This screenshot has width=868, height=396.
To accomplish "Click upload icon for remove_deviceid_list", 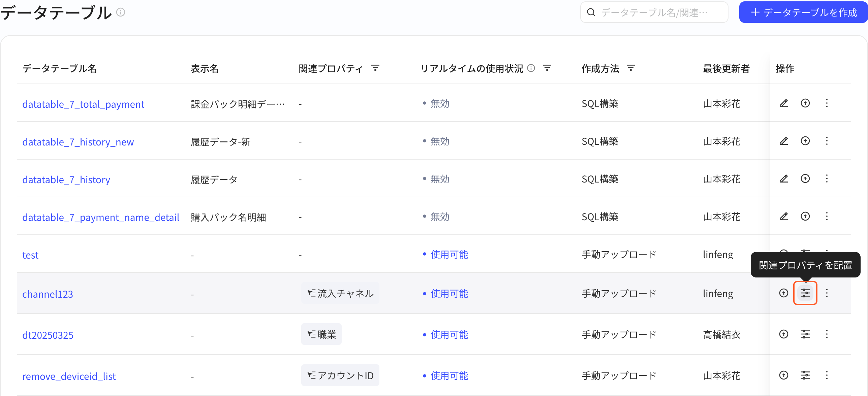I will point(784,375).
